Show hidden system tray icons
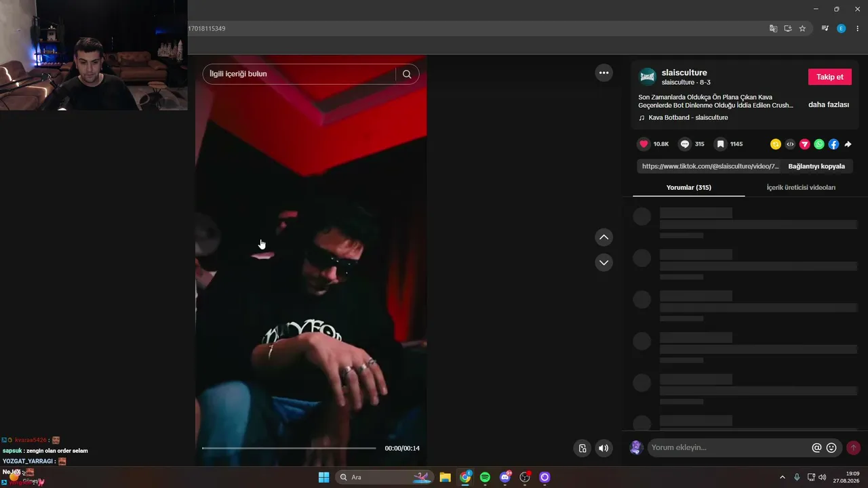This screenshot has width=868, height=488. coord(782,477)
